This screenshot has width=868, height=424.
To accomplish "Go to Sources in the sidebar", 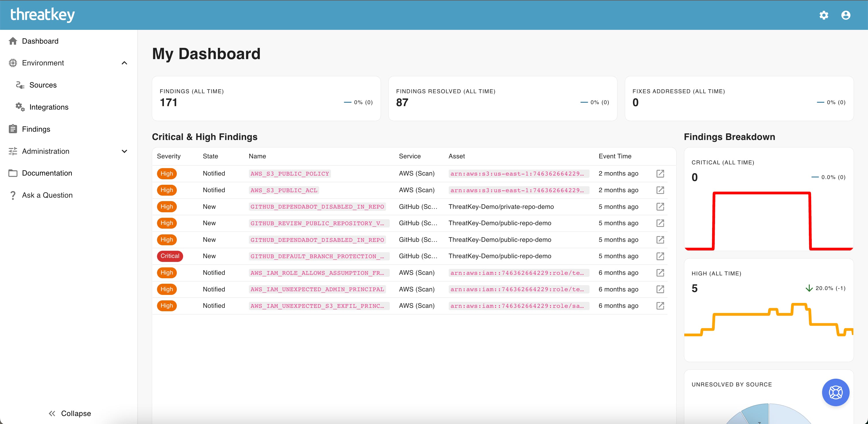I will [x=43, y=85].
